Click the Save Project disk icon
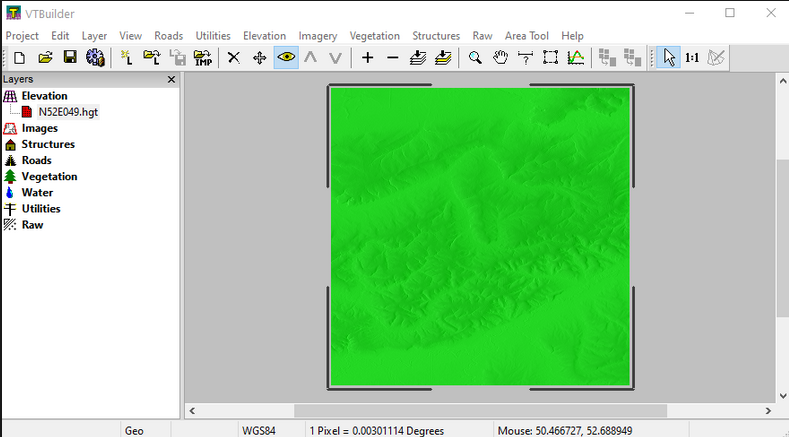The image size is (789, 437). tap(70, 58)
